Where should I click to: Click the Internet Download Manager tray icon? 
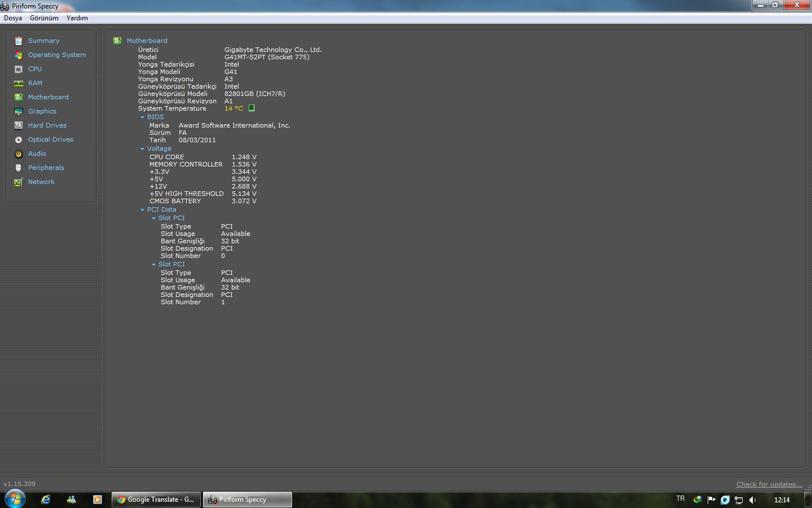pos(698,500)
